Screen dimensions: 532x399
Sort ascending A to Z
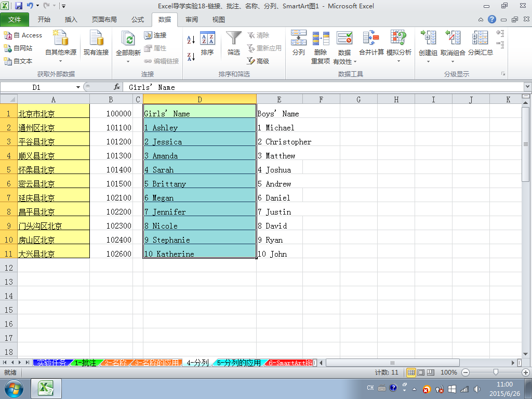coord(191,39)
